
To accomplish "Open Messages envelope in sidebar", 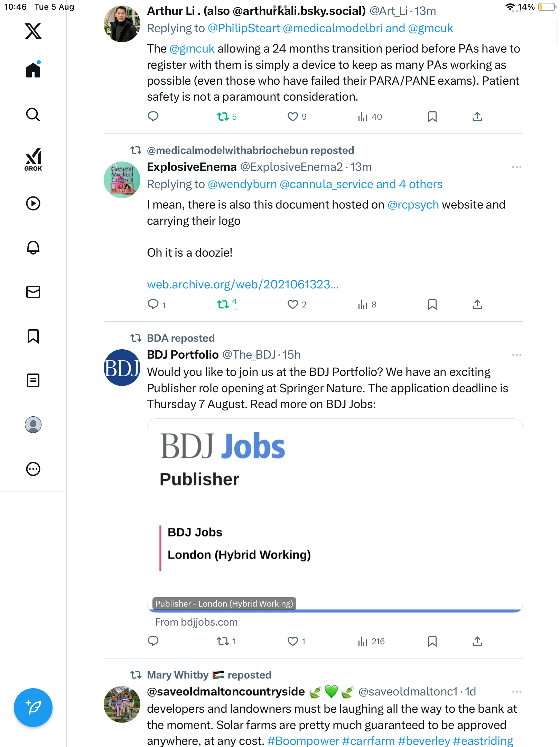I will pyautogui.click(x=33, y=292).
